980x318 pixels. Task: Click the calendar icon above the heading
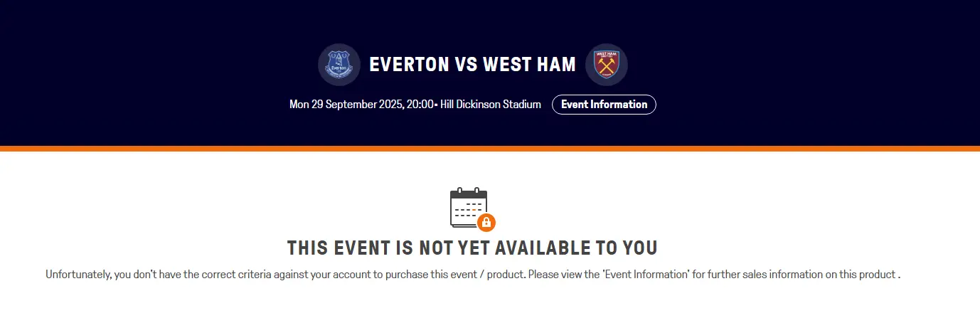pos(469,207)
